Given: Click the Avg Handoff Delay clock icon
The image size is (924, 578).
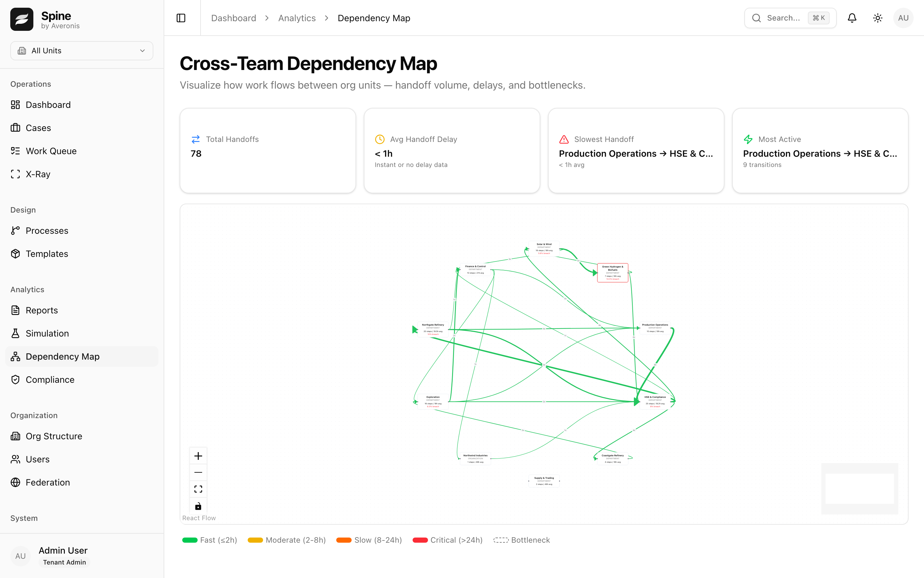Looking at the screenshot, I should tap(380, 139).
